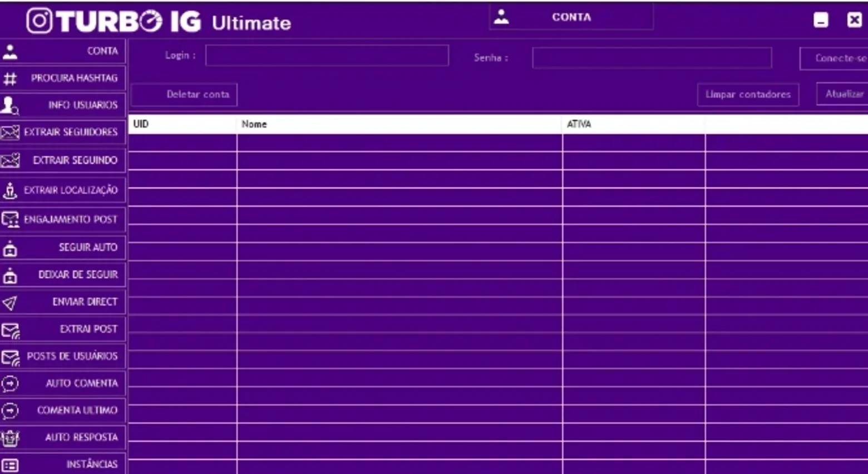Screen dimensions: 868x474
Task: Open PROCURA HASHTAG section
Action: (x=63, y=78)
